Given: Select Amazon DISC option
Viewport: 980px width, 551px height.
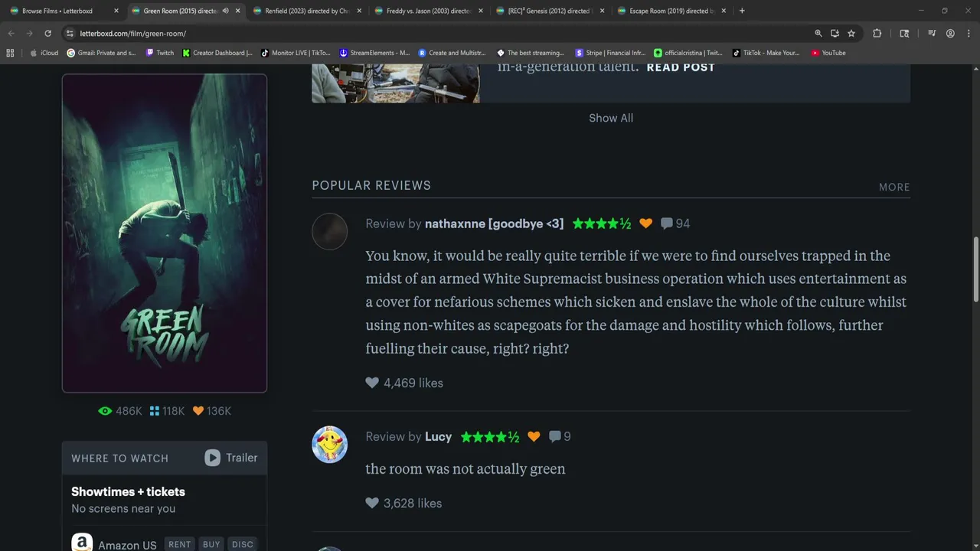Looking at the screenshot, I should (x=243, y=545).
